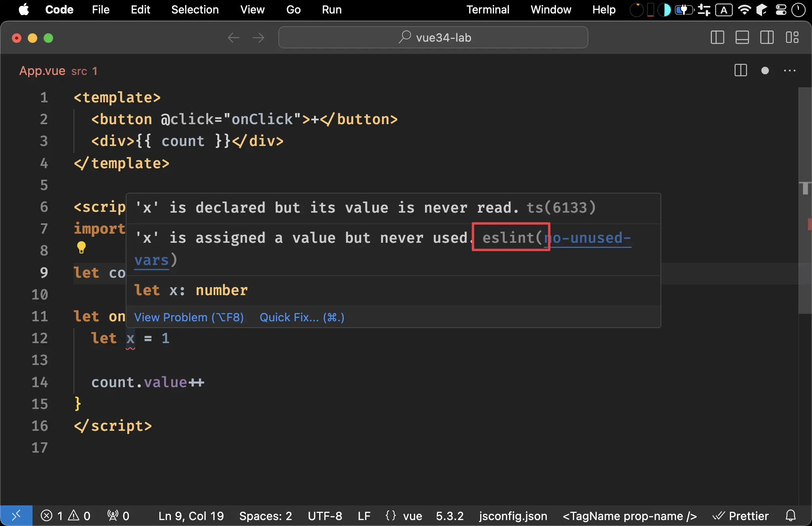Toggle primary side bar layout icon
The width and height of the screenshot is (812, 526).
pos(717,38)
